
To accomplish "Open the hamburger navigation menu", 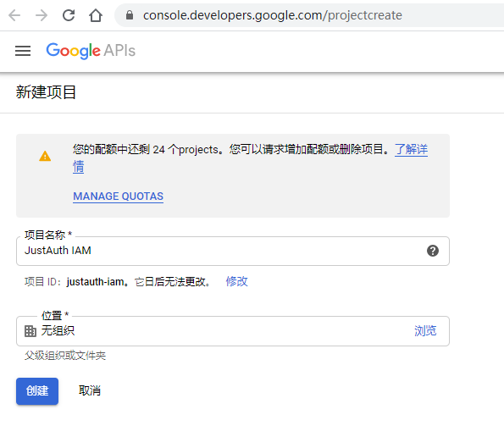I will pos(23,51).
